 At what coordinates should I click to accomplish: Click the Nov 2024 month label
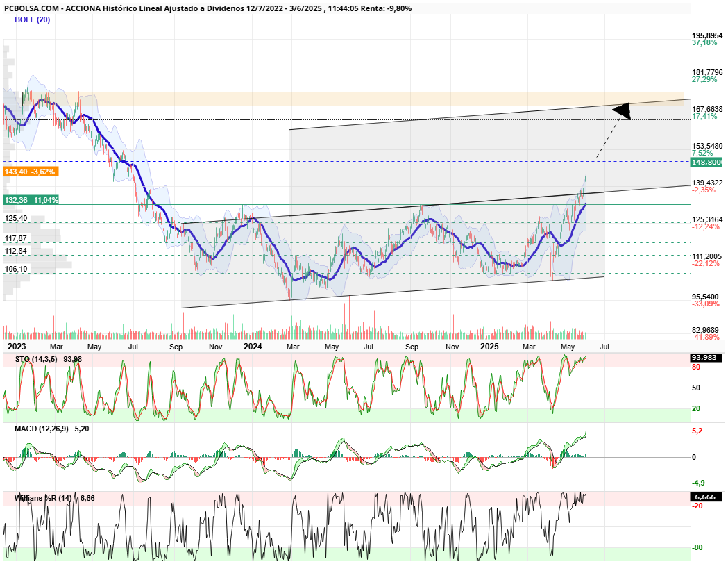[x=452, y=347]
